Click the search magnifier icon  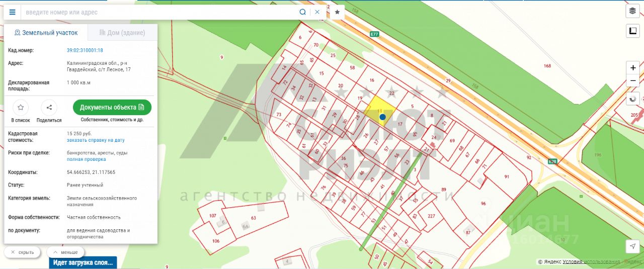302,12
